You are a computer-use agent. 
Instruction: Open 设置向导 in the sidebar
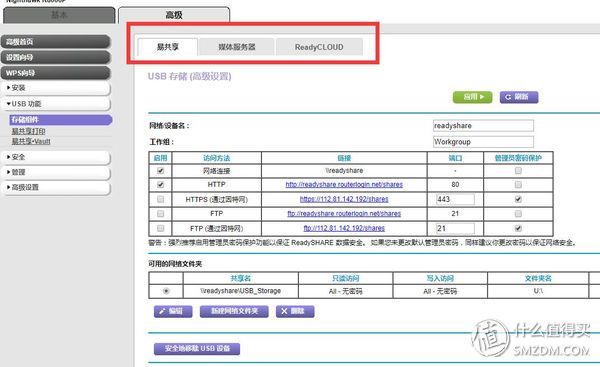pyautogui.click(x=56, y=57)
